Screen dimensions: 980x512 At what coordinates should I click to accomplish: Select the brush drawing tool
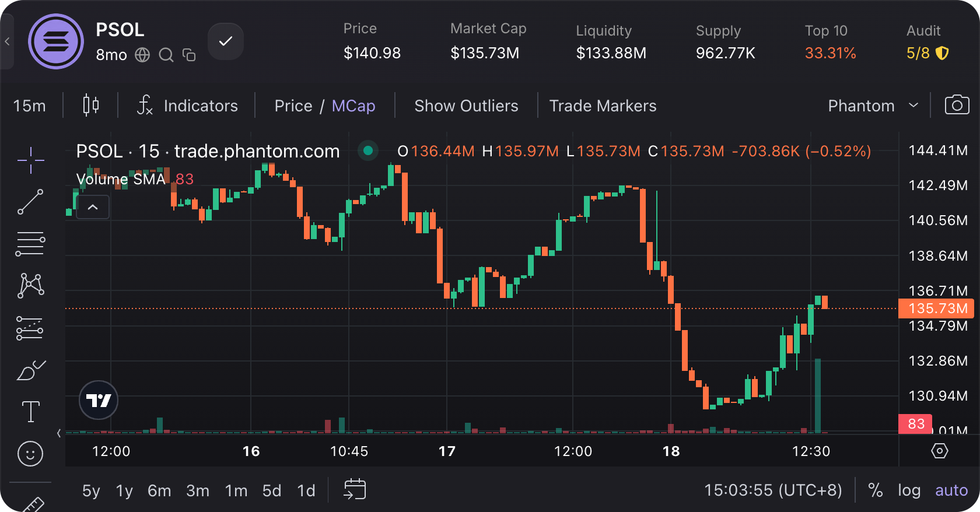pyautogui.click(x=30, y=370)
